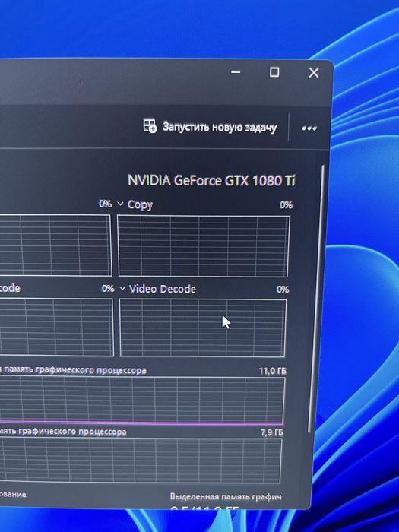Viewport: 399px width, 532px height.
Task: Click Выделенная память графич label
Action: coord(226,497)
